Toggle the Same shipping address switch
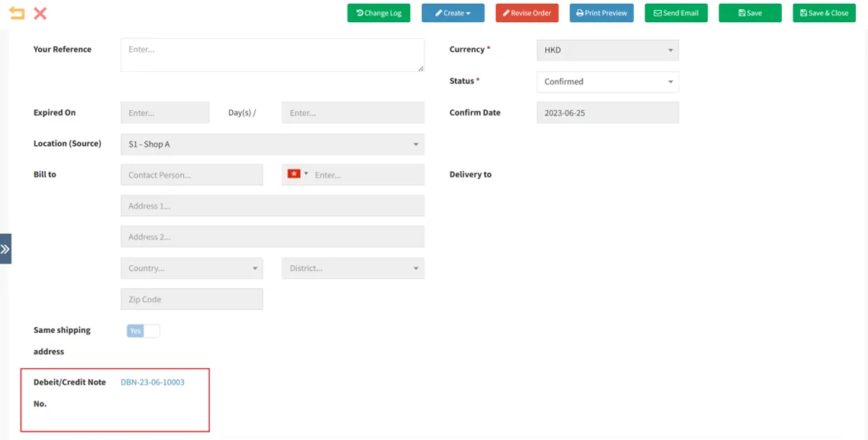 [x=144, y=331]
